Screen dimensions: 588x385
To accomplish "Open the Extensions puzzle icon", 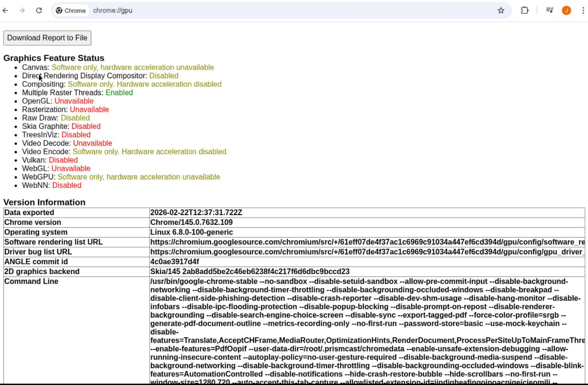I will (x=524, y=10).
